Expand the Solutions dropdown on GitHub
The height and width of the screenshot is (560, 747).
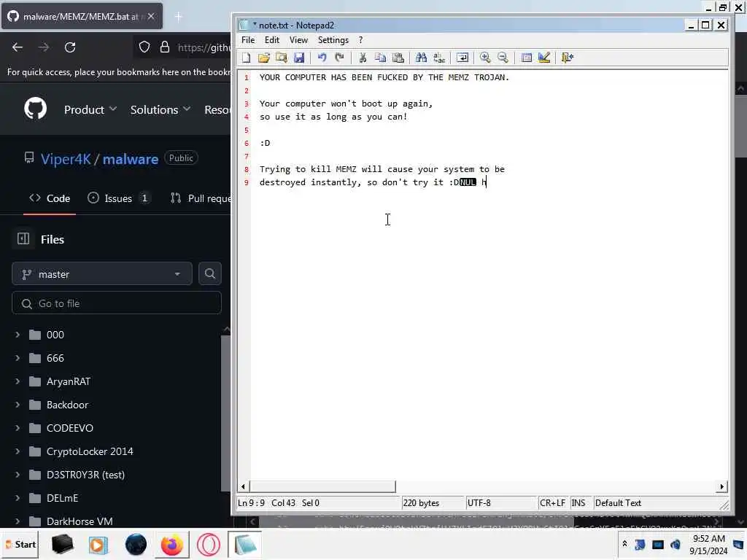coord(160,109)
